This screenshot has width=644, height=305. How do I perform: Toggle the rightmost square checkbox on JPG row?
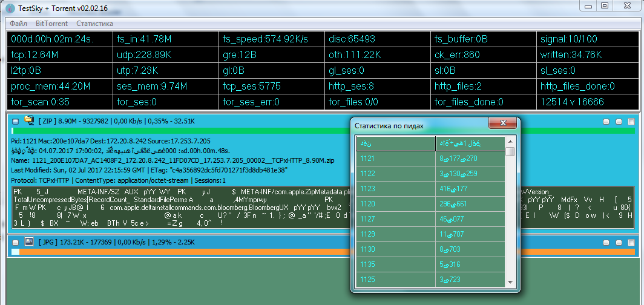(x=631, y=242)
